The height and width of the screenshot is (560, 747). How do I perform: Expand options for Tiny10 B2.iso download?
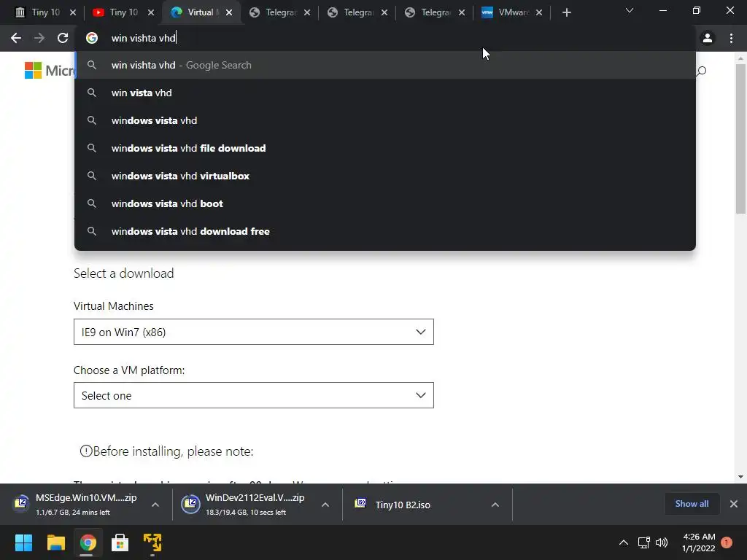(x=495, y=505)
